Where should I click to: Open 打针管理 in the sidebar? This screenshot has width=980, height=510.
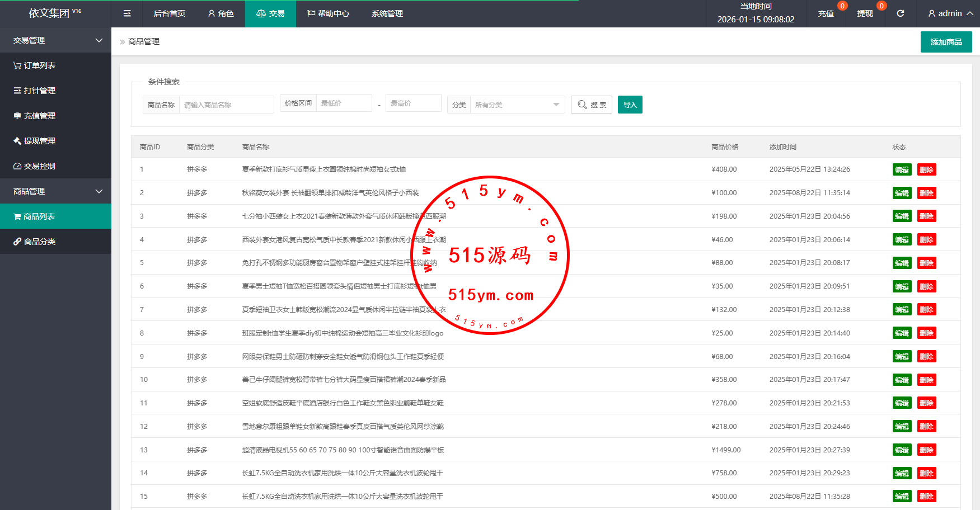coord(35,91)
